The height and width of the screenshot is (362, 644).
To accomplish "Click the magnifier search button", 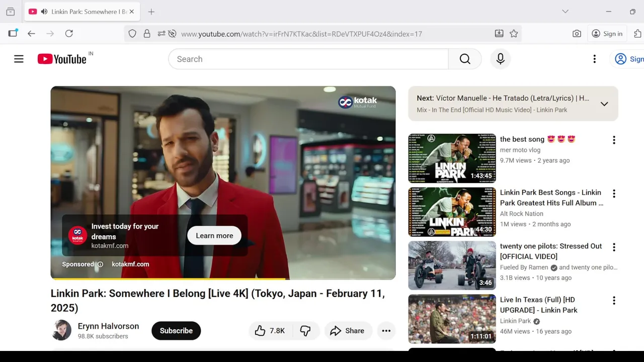I will [465, 59].
